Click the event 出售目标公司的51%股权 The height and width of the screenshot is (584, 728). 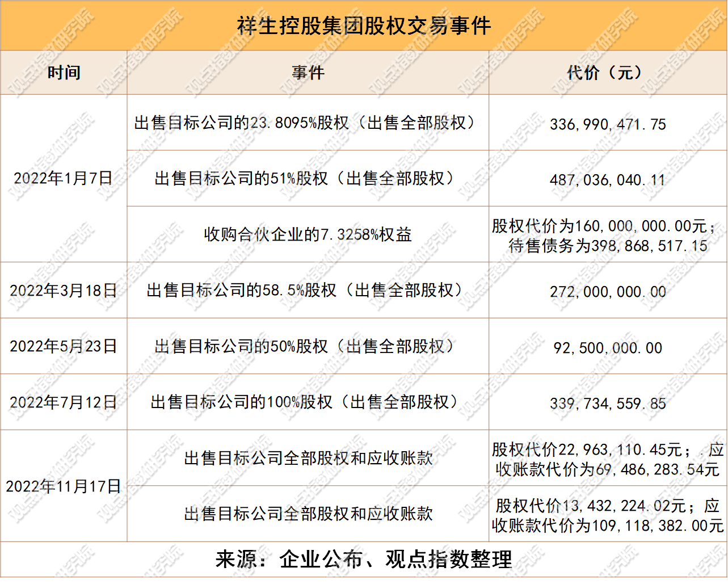tap(308, 178)
